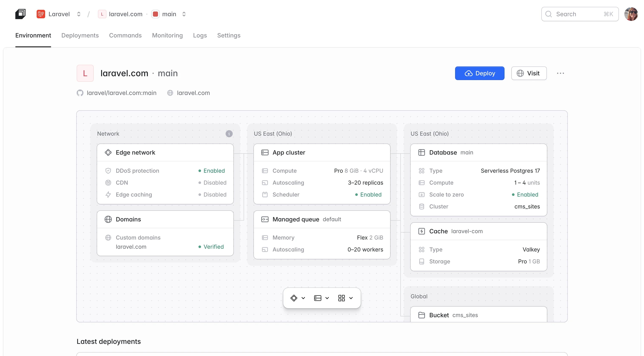
Task: Open the laravel/laravel.com:main GitHub link
Action: pos(116,93)
